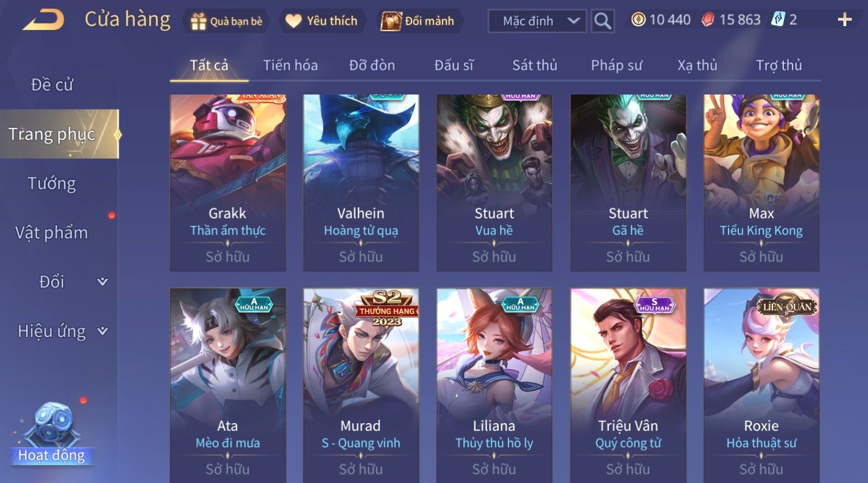Viewport: 868px width, 483px height.
Task: Open the Mặc định sort dropdown
Action: (x=537, y=21)
